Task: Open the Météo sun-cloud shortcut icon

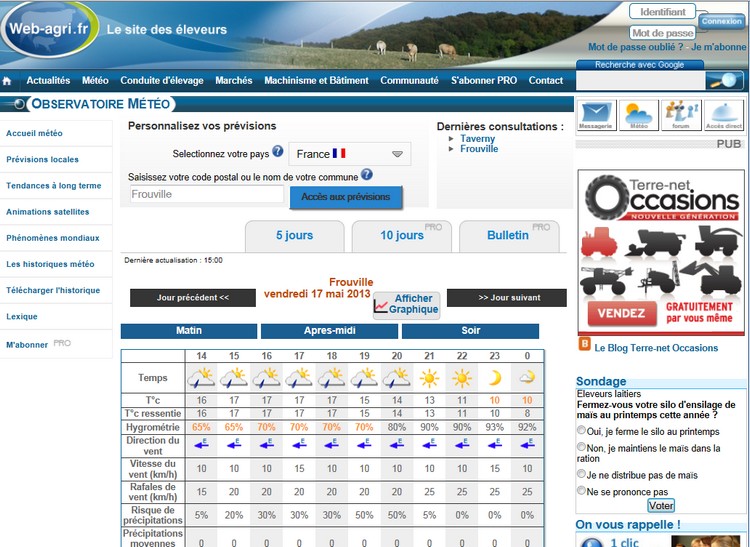Action: point(639,115)
